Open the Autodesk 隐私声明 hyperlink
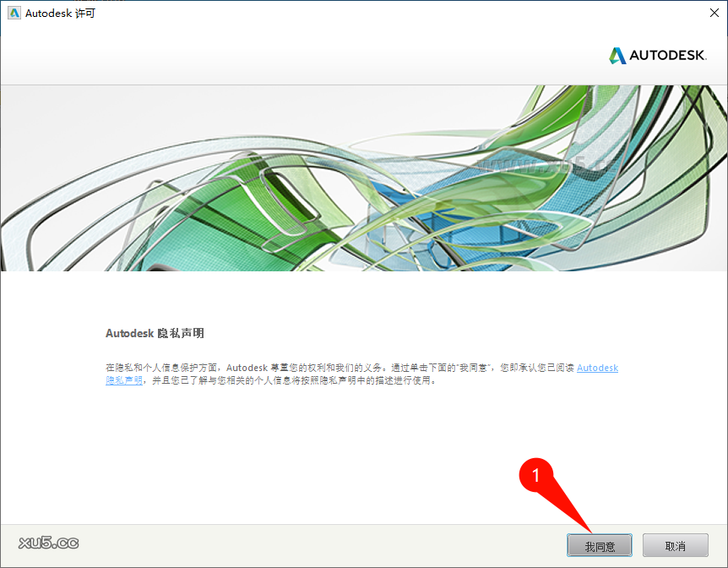The width and height of the screenshot is (728, 568). pos(597,367)
